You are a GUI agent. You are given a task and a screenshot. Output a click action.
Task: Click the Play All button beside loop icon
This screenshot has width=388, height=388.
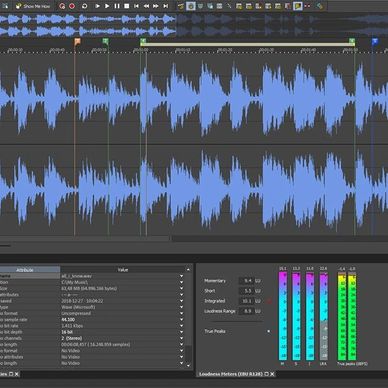coord(97,6)
